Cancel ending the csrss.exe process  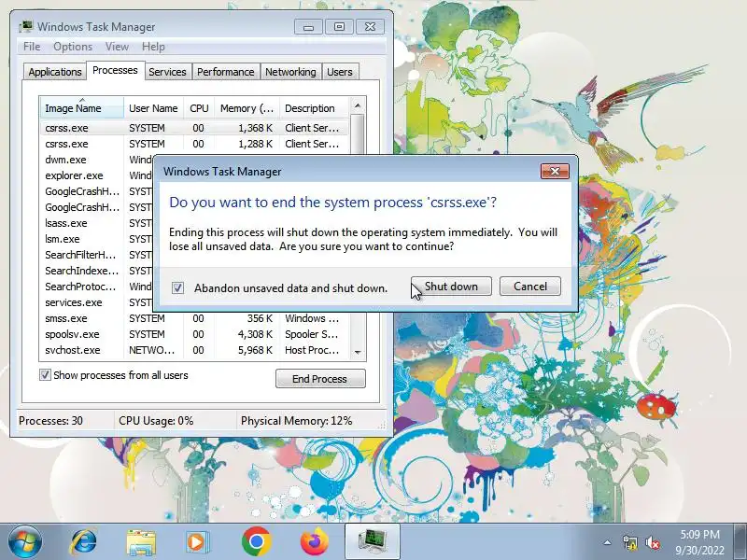(x=530, y=287)
